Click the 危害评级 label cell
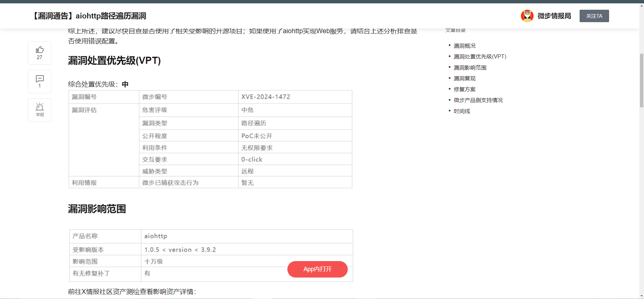 coord(189,110)
